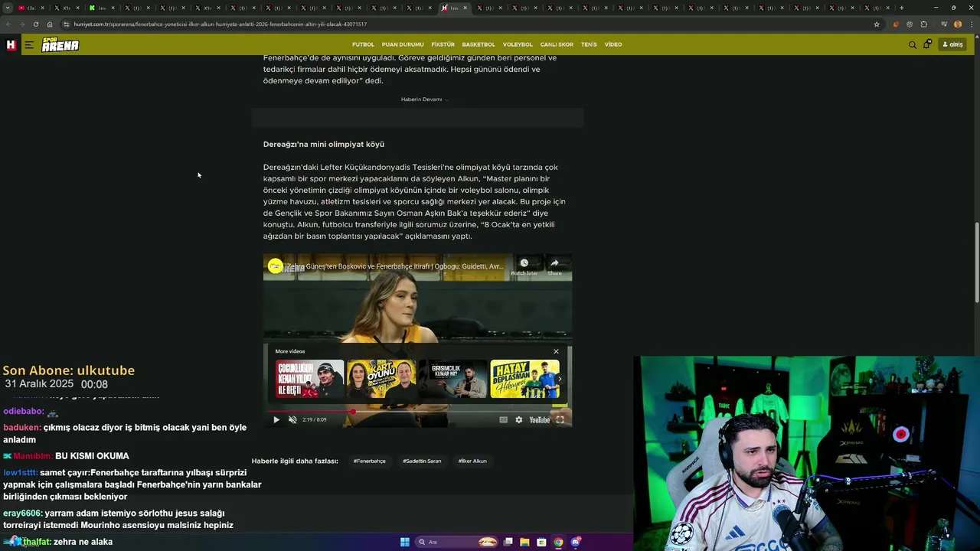Click the Hürriyet H logo icon
This screenshot has height=551, width=980.
(11, 44)
